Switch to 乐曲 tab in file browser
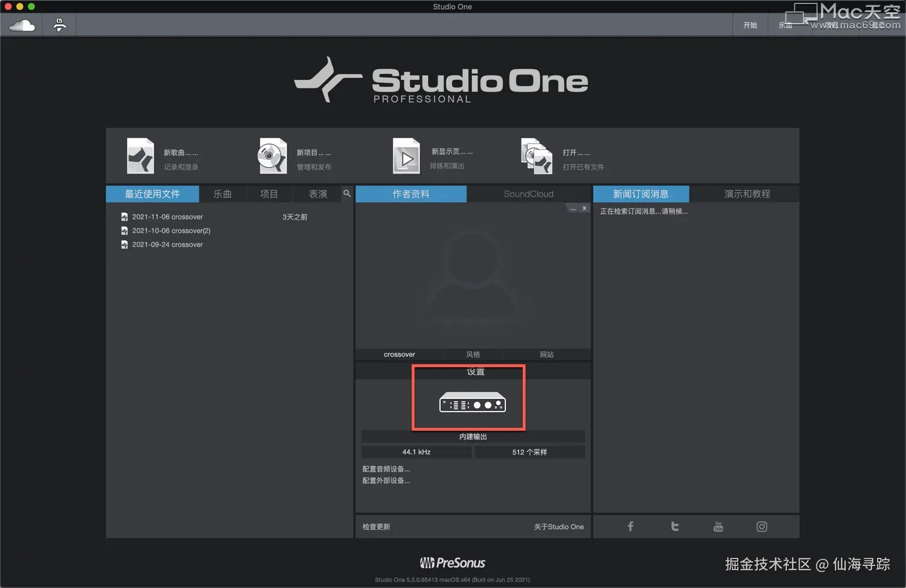This screenshot has width=906, height=588. tap(223, 194)
